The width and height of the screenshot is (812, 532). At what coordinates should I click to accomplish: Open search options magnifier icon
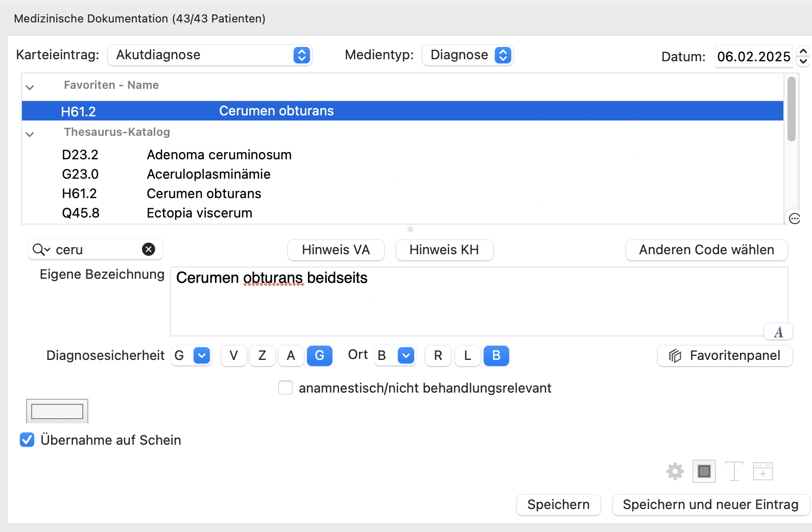[41, 250]
